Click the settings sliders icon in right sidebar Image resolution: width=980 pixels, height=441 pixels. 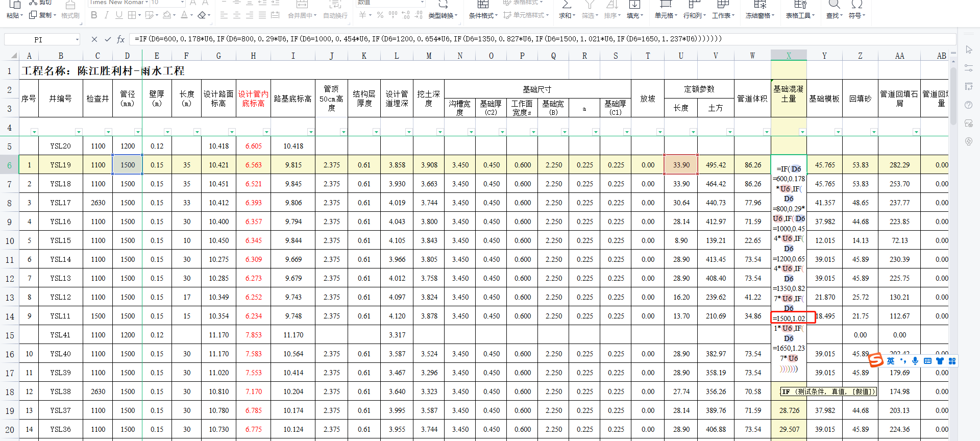click(x=969, y=68)
